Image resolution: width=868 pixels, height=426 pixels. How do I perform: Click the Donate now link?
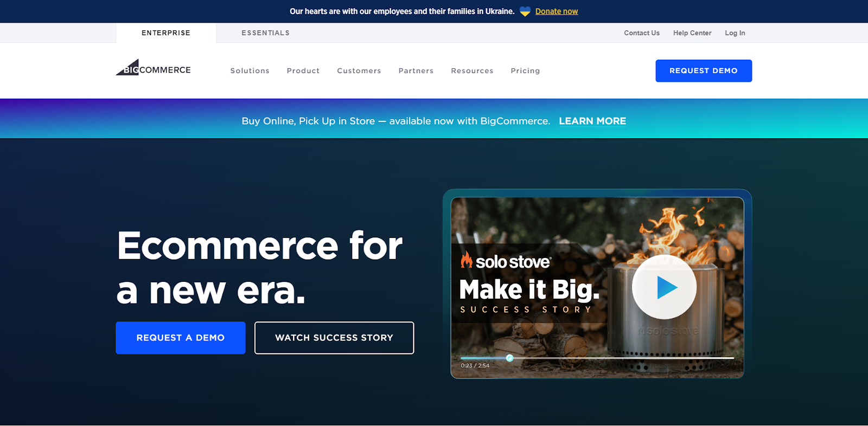(557, 11)
